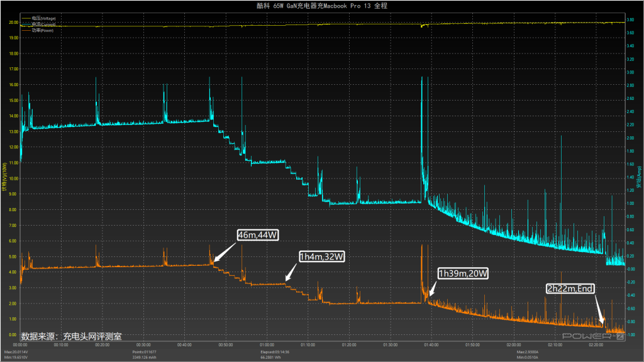This screenshot has height=362, width=644.
Task: Click the 00:00:00 time axis label
Action: (x=20, y=345)
